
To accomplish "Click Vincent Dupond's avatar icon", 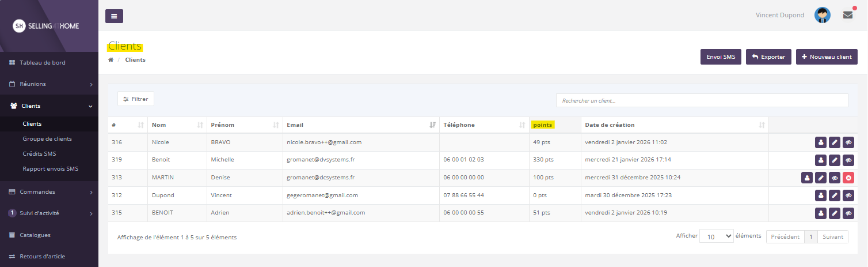I will [x=822, y=16].
